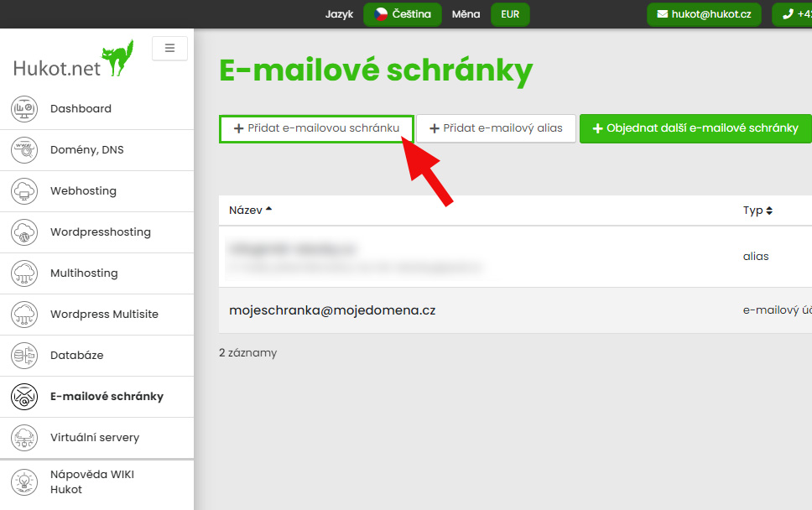812x510 pixels.
Task: Open Nápověda WIKI lightbulb icon
Action: (24, 482)
